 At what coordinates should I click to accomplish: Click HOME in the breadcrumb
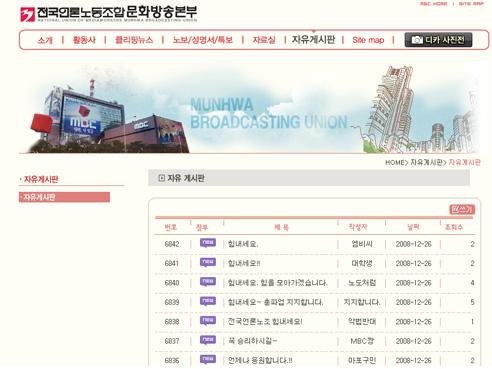[x=395, y=162]
